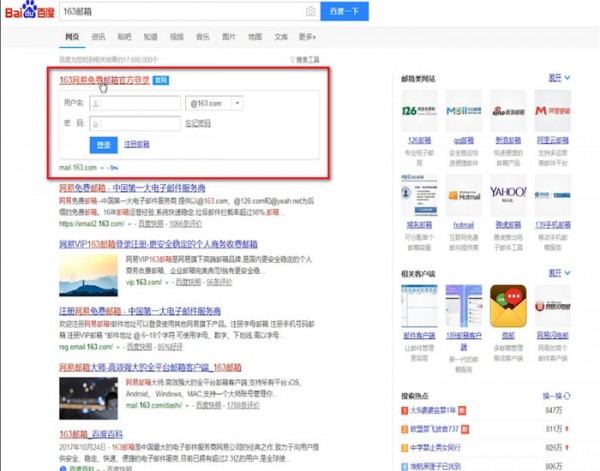The height and width of the screenshot is (471, 600).
Task: Click the blue 登录 button
Action: (104, 145)
